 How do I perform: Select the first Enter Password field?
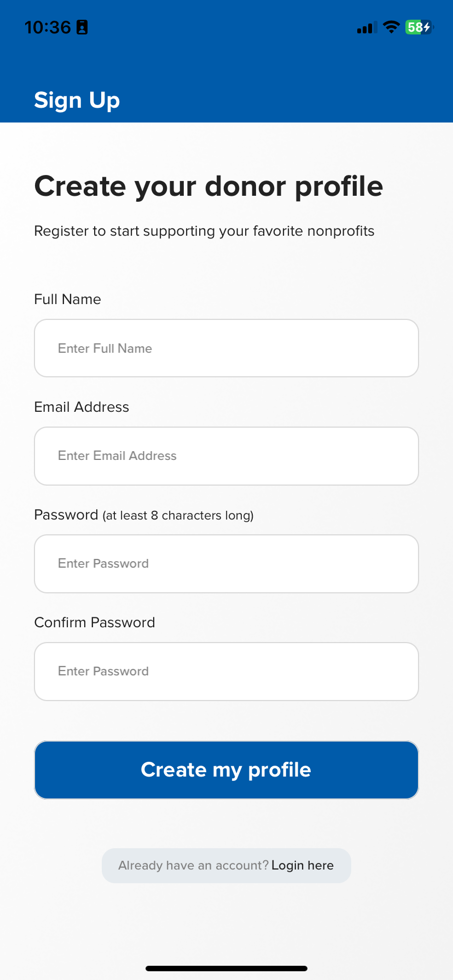226,564
